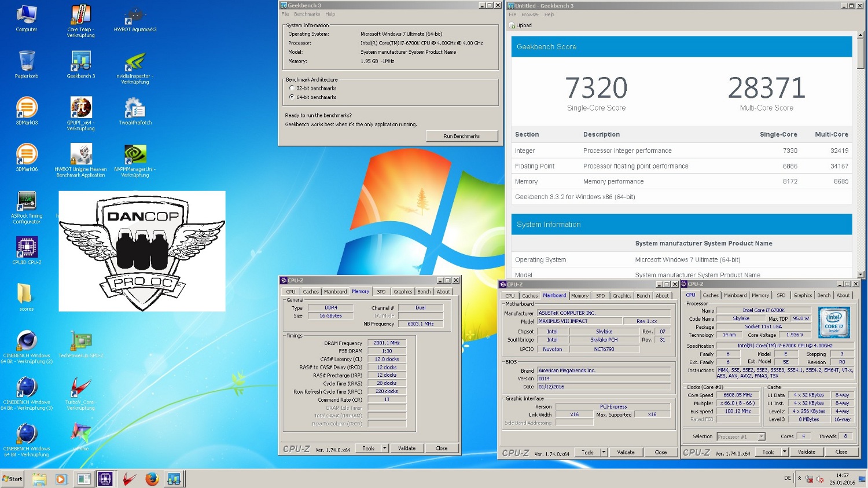Click Upload in Geekbench results window

(521, 25)
